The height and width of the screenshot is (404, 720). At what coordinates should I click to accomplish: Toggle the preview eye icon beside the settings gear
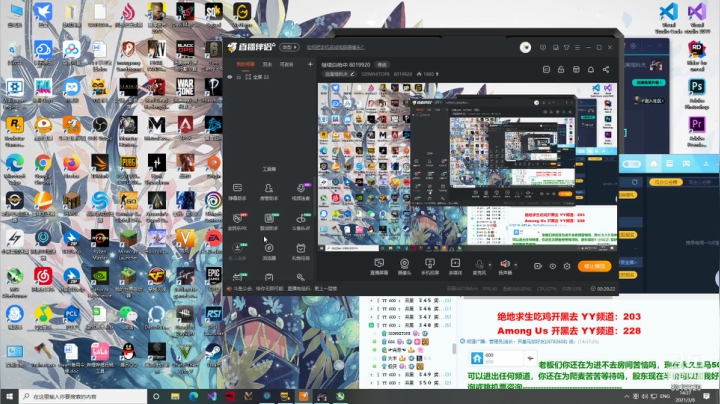point(552,266)
